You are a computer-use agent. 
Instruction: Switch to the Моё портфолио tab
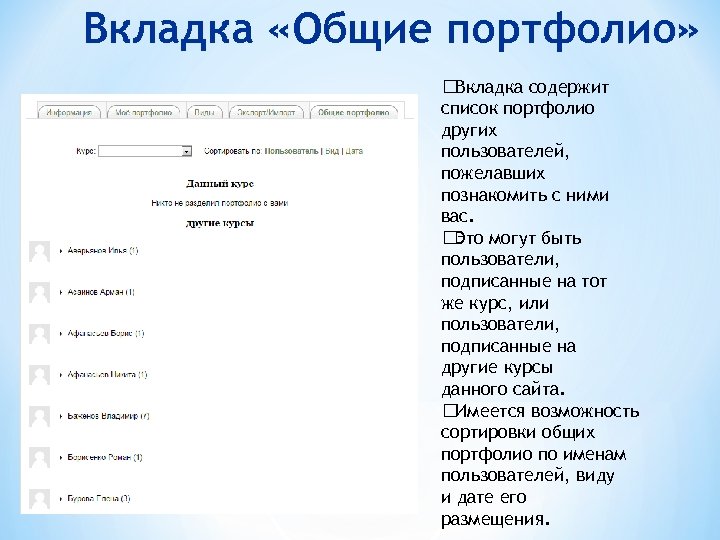pyautogui.click(x=143, y=112)
